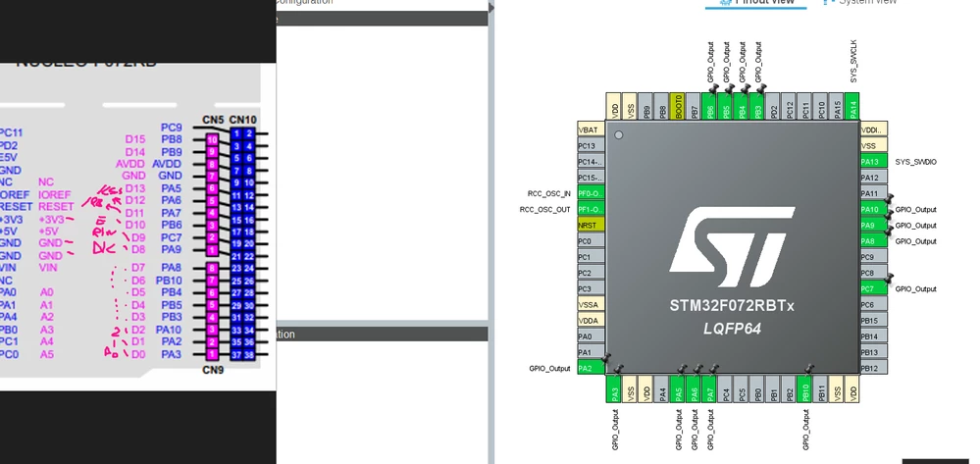Select the PA0 pin on the chip

click(x=592, y=336)
